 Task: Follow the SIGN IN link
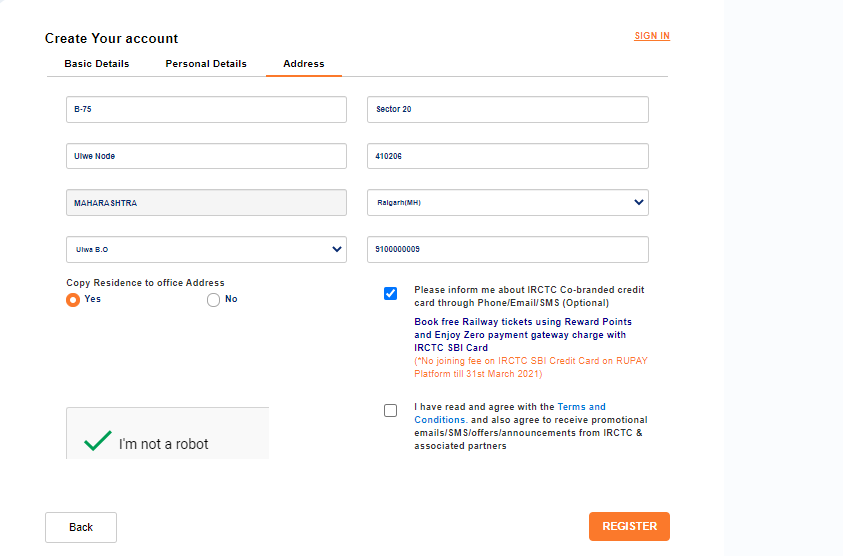(652, 36)
